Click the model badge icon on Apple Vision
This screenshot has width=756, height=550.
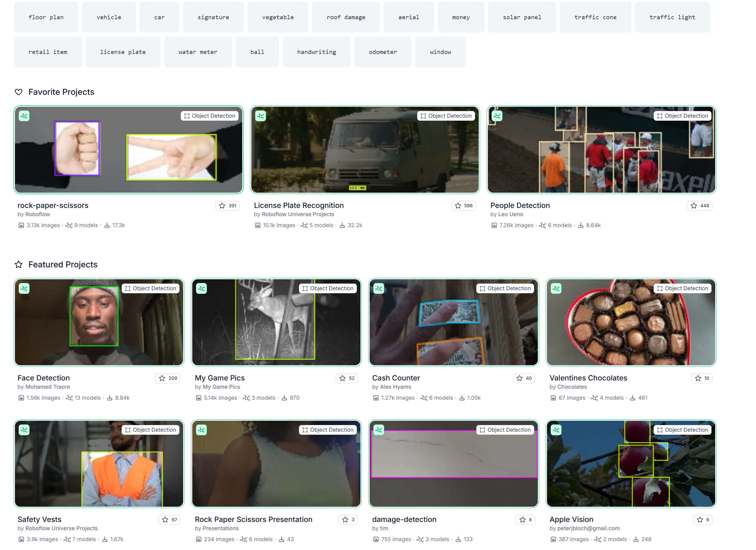556,430
